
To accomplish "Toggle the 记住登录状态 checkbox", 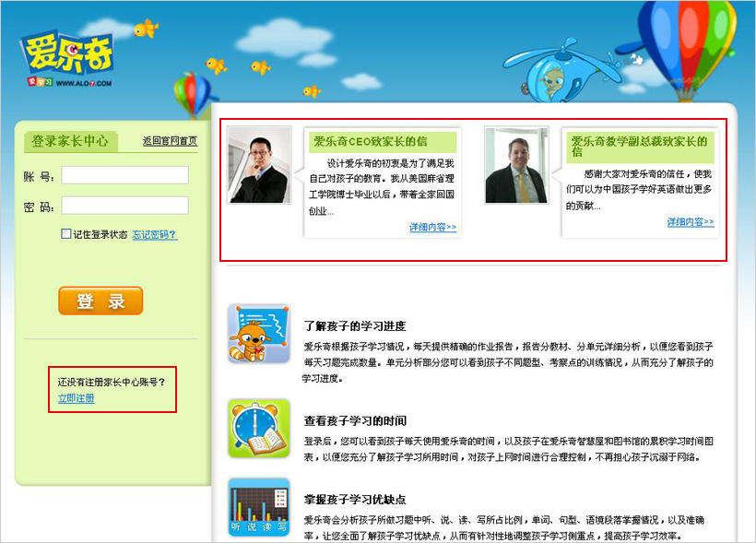I will click(66, 234).
